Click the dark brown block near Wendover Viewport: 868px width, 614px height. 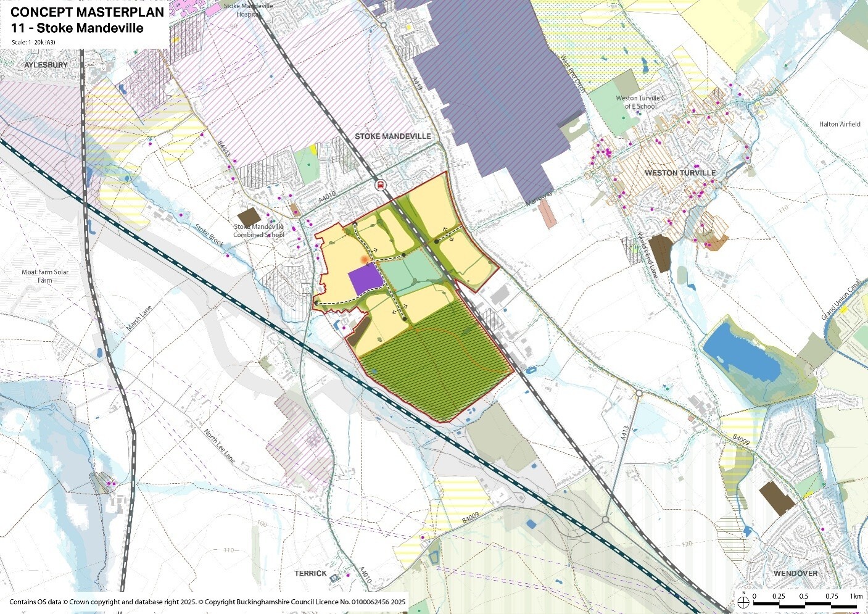(777, 498)
